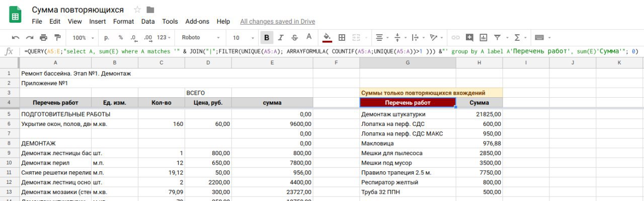Viewport: 644px width, 201px height.
Task: Click the merge cells icon
Action: tap(356, 37)
